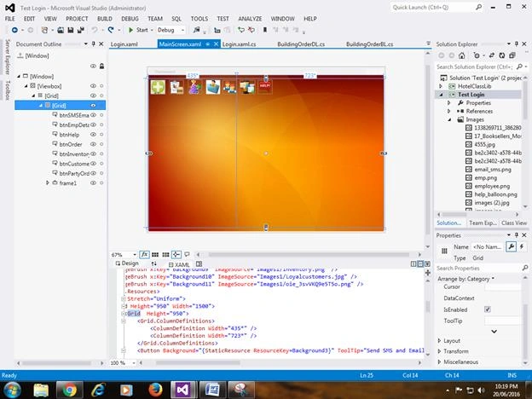Expand the References node in Solution Explorer

tap(448, 112)
